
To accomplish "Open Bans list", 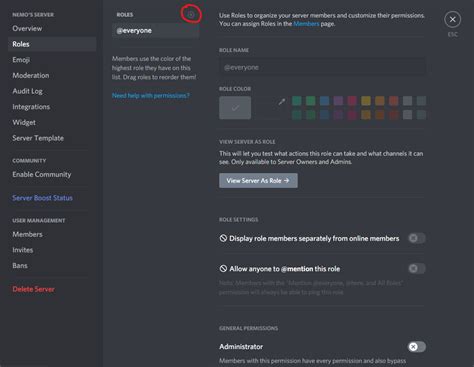I will point(20,266).
